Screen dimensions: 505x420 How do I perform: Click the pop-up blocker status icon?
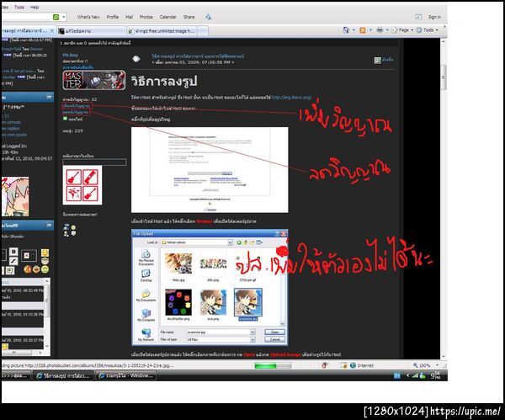(325, 365)
